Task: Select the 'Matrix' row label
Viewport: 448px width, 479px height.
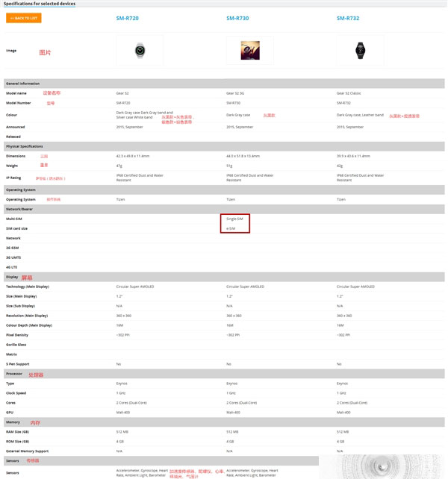Action: pos(11,354)
